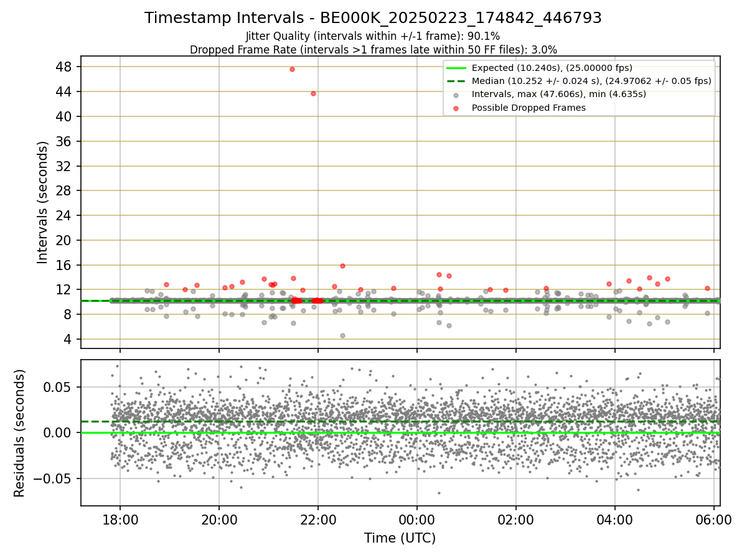Click the dashed dark green line sample in the legend

click(x=456, y=81)
